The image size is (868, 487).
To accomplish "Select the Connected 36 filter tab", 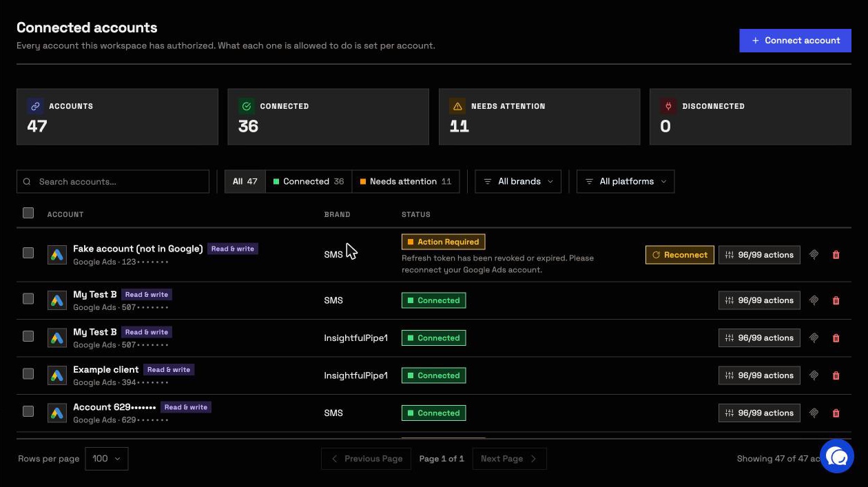I will pos(309,182).
